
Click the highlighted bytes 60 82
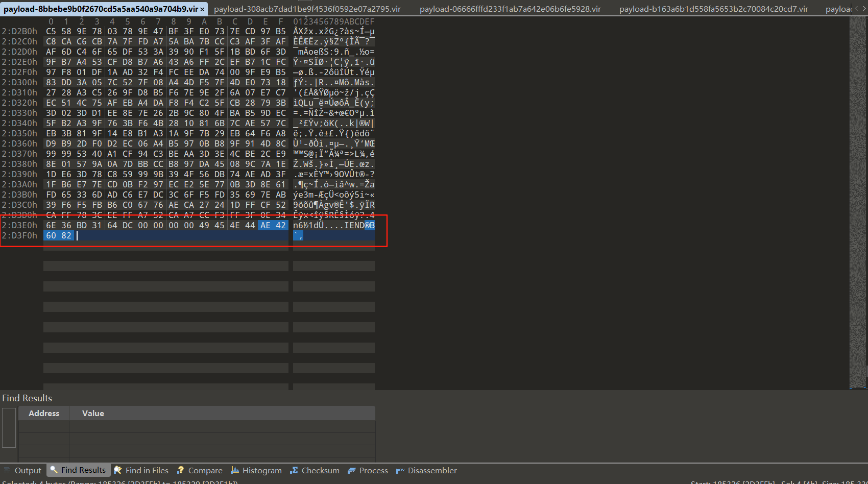pos(59,235)
